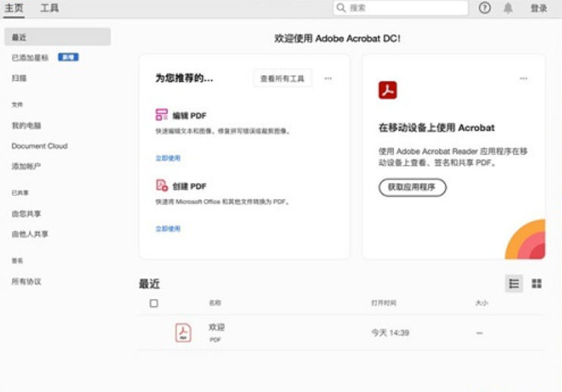Screen dimensions: 562x392
Task: Click the Edit PDF tool icon
Action: [161, 115]
